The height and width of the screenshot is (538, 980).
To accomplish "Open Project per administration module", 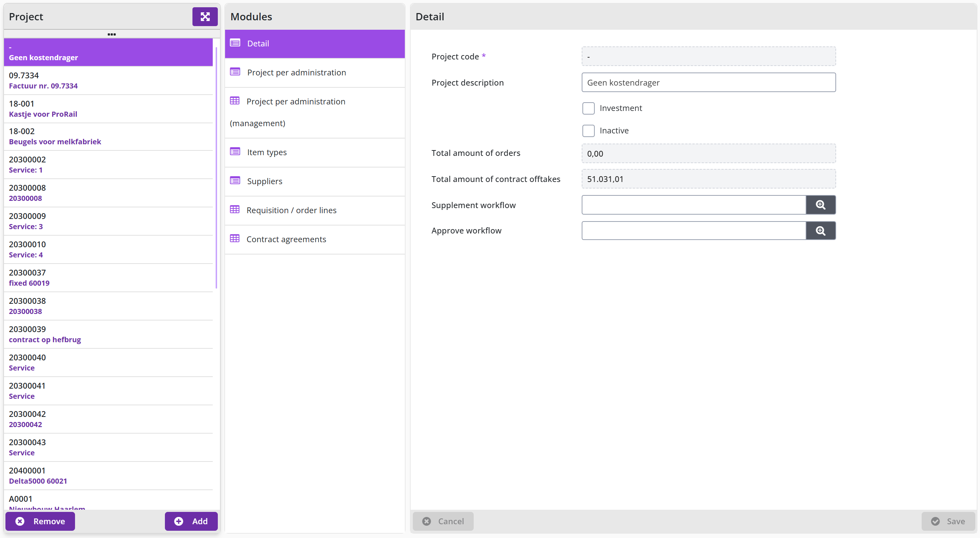I will (315, 73).
